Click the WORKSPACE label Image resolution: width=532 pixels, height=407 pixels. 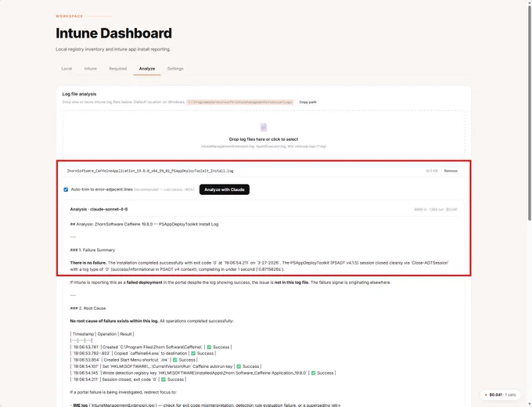point(69,16)
